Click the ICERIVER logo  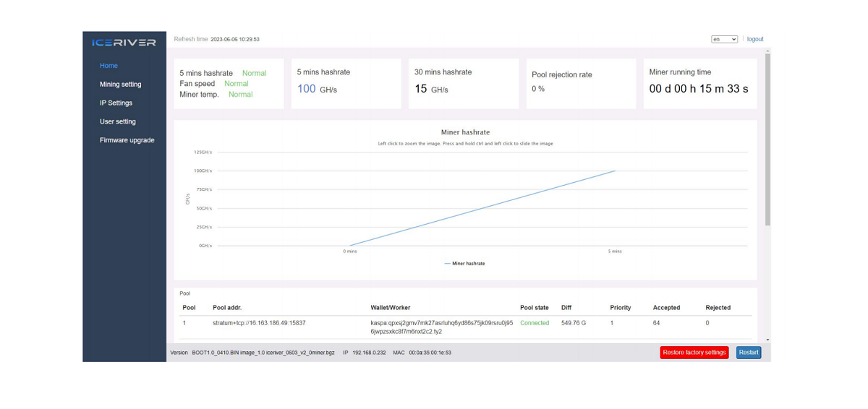[124, 43]
